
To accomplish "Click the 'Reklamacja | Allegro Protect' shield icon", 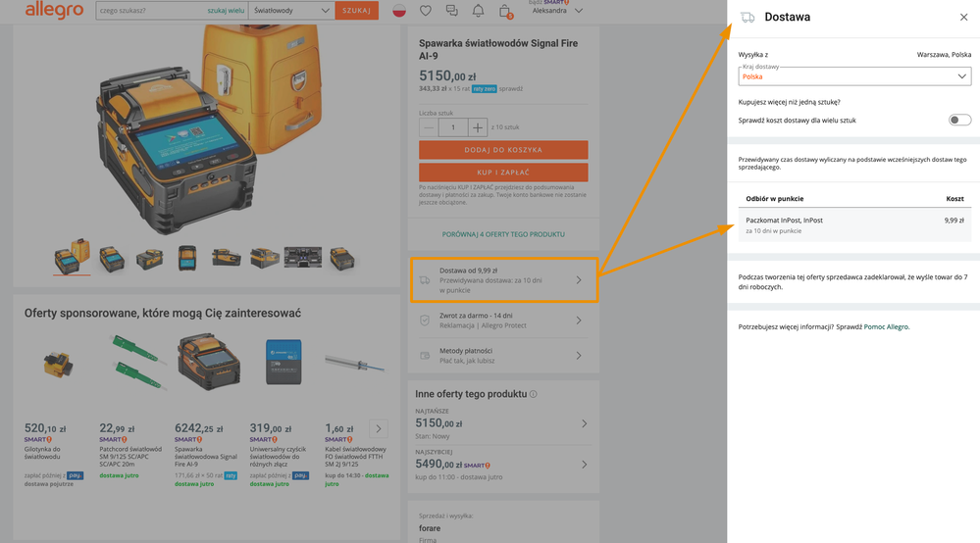I will [x=425, y=321].
